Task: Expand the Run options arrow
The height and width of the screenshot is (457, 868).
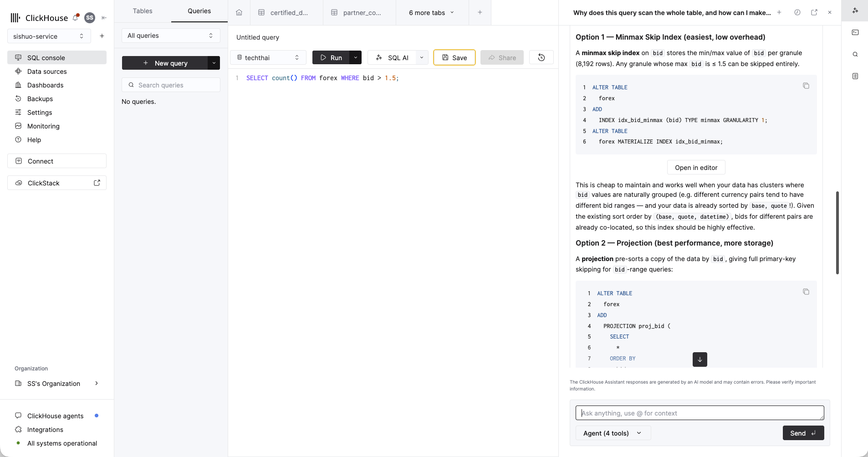Action: coord(356,57)
